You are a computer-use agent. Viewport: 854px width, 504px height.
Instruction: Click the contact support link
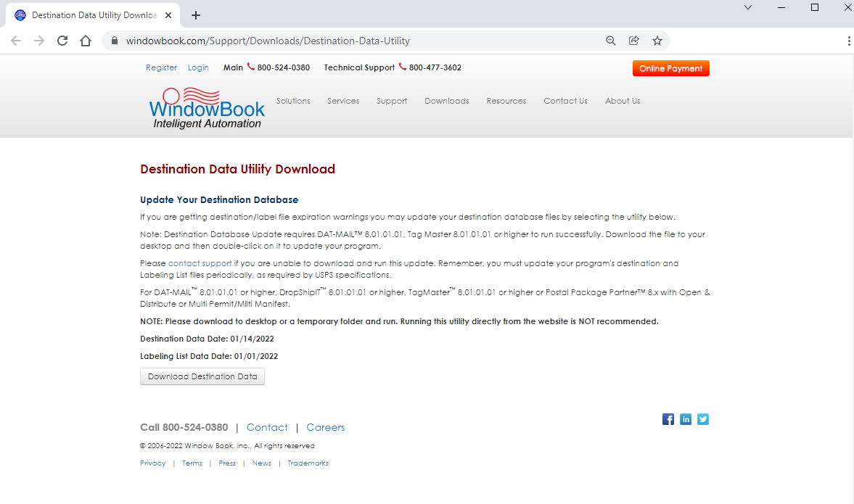point(200,263)
